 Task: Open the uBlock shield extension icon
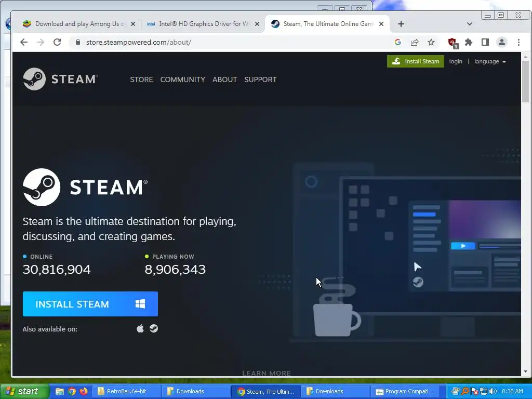click(453, 43)
